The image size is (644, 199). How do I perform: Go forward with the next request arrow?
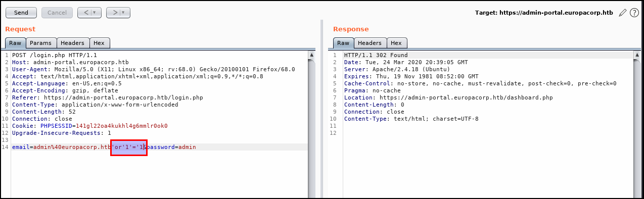point(114,12)
